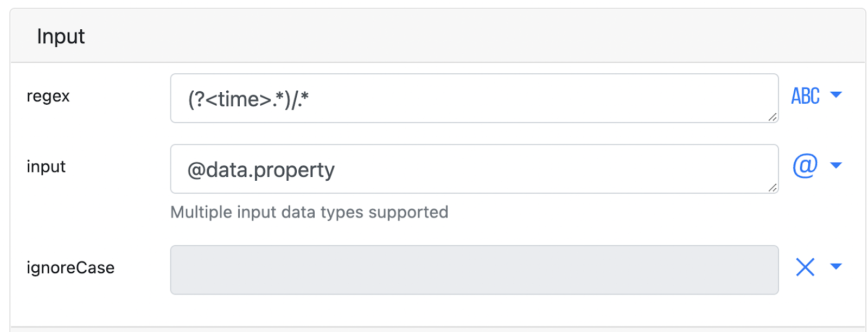
Task: Click the ABC text type icon
Action: click(x=805, y=96)
